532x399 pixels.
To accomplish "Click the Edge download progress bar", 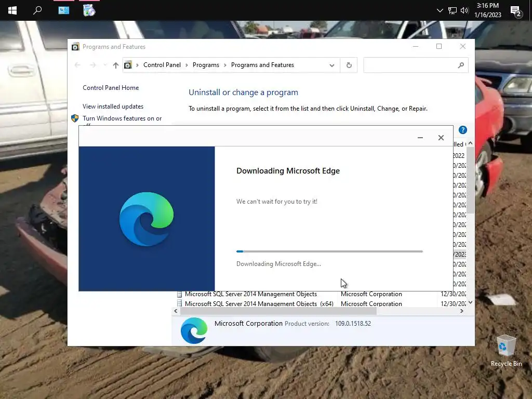I will point(329,251).
